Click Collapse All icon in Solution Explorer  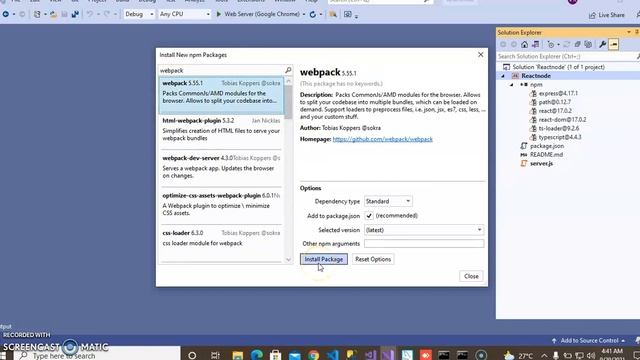click(577, 44)
